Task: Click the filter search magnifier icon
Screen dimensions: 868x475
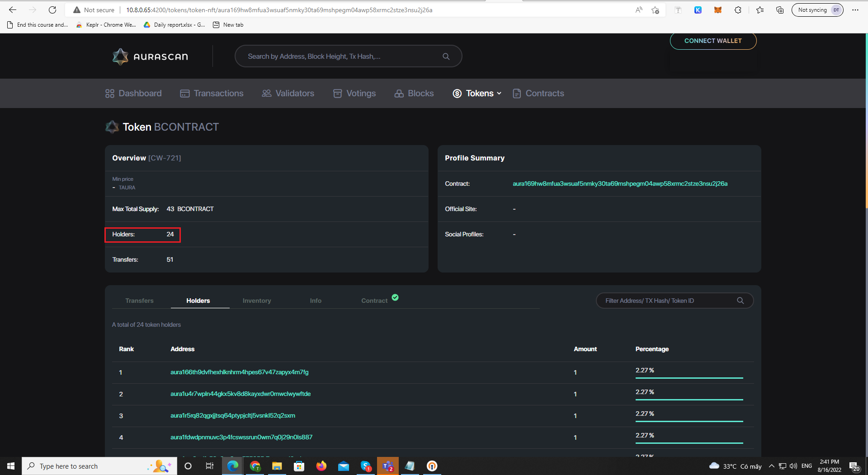Action: (741, 301)
